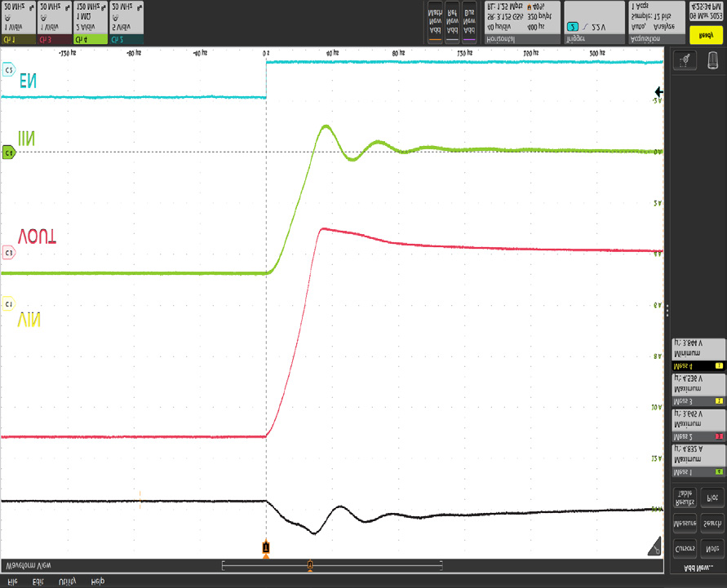Toggle the Ch 3 channel badge
Screen dimensions: 727x588
click(x=54, y=22)
